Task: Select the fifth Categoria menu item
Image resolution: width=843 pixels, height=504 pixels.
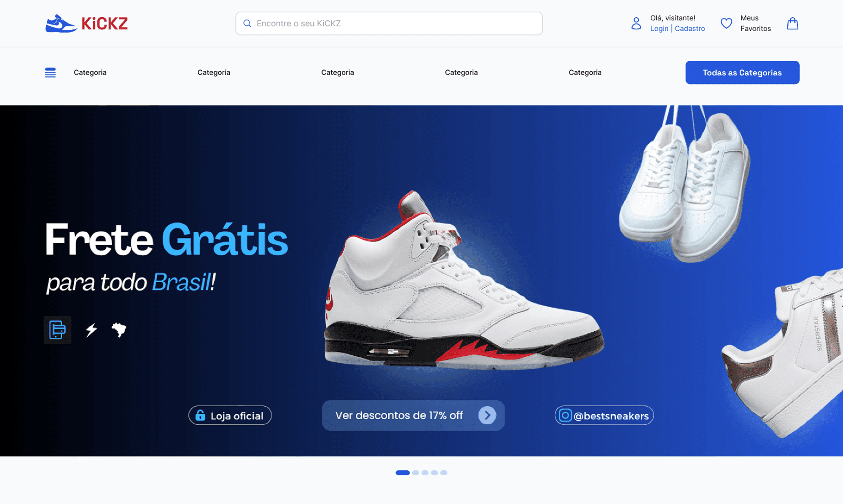Action: click(585, 72)
